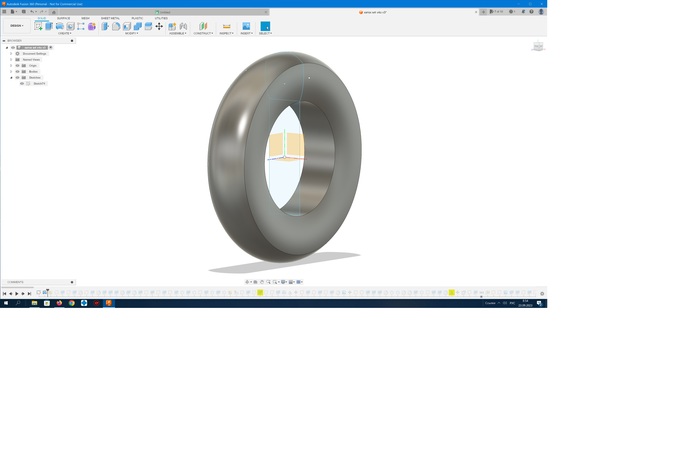Open the CREATE dropdown menu
Viewport: 700px width, 463px height.
click(x=65, y=33)
